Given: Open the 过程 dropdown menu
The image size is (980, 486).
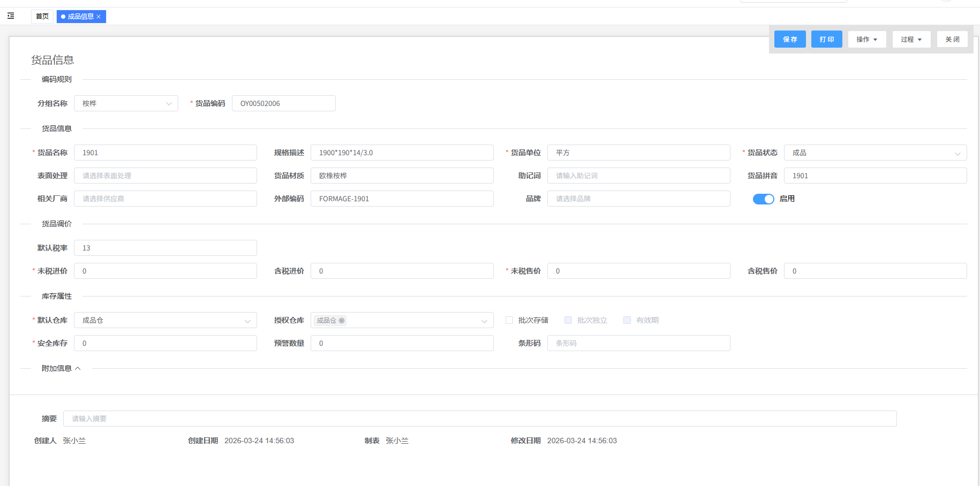Looking at the screenshot, I should click(911, 40).
